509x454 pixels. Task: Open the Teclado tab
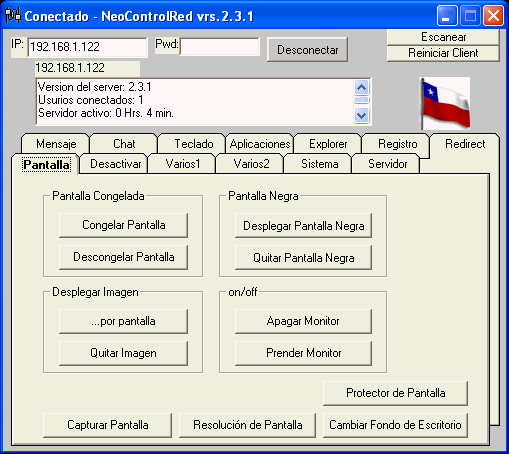(194, 144)
